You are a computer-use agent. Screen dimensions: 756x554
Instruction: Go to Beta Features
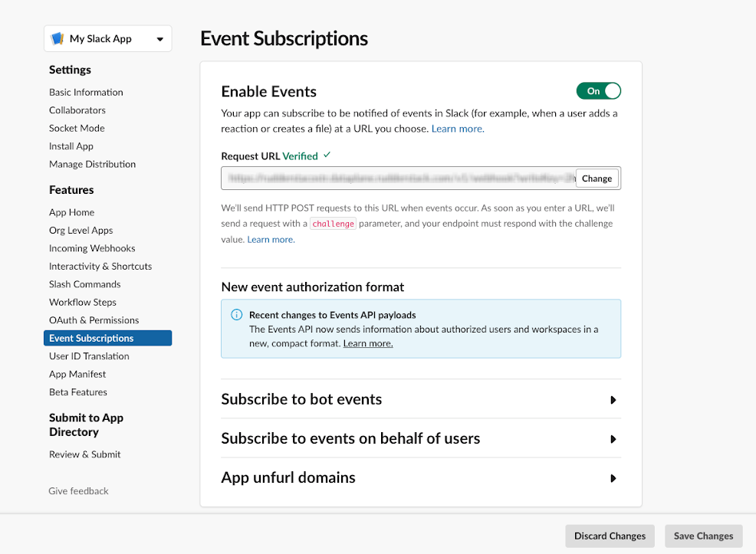77,392
